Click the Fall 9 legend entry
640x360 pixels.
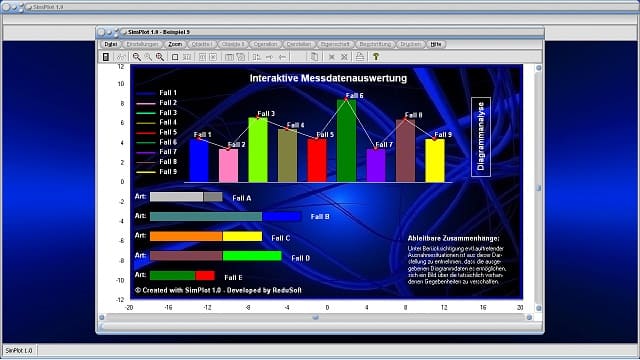pos(156,172)
